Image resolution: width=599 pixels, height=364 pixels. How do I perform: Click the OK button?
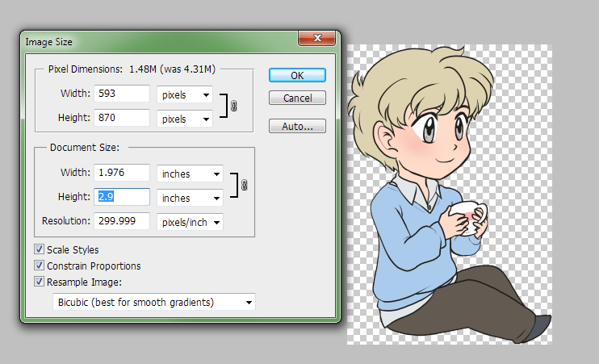tap(297, 75)
